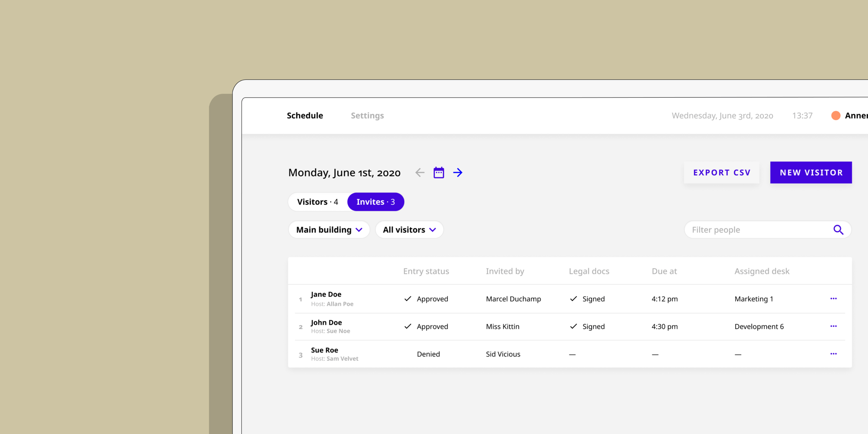
Task: Open the Settings page
Action: click(367, 115)
